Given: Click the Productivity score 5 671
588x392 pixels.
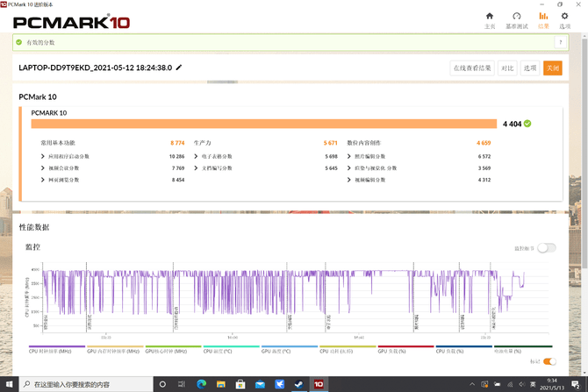Looking at the screenshot, I should [330, 143].
